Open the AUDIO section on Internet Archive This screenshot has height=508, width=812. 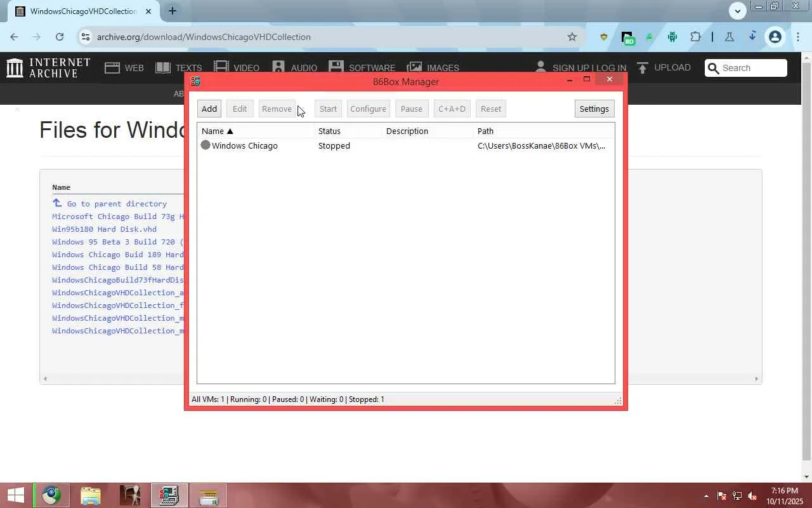click(294, 68)
